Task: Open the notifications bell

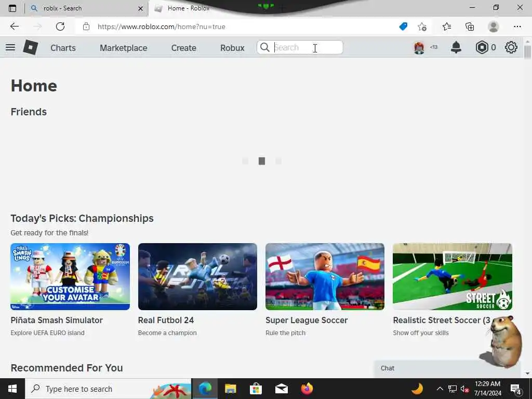Action: coord(456,47)
